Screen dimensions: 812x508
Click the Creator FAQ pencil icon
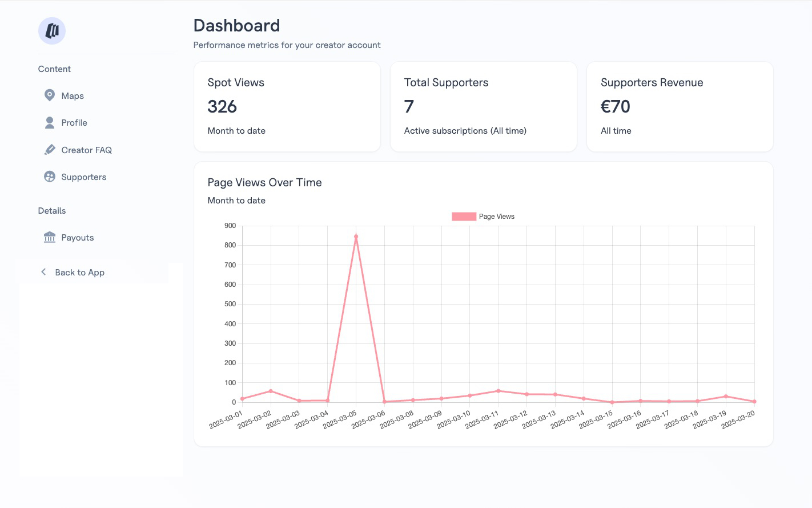click(x=50, y=150)
